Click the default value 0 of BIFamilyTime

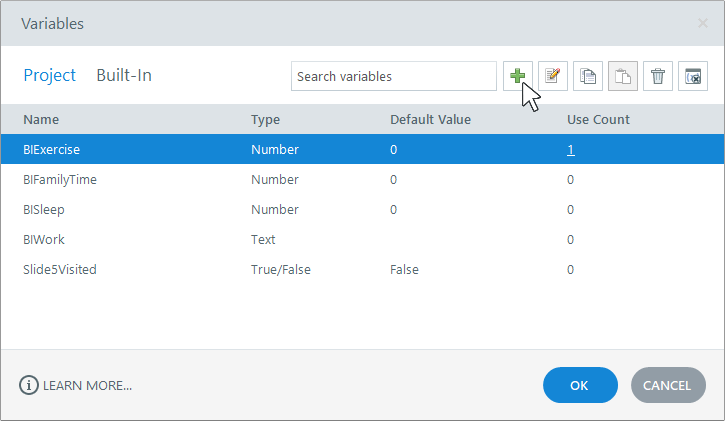coord(393,179)
